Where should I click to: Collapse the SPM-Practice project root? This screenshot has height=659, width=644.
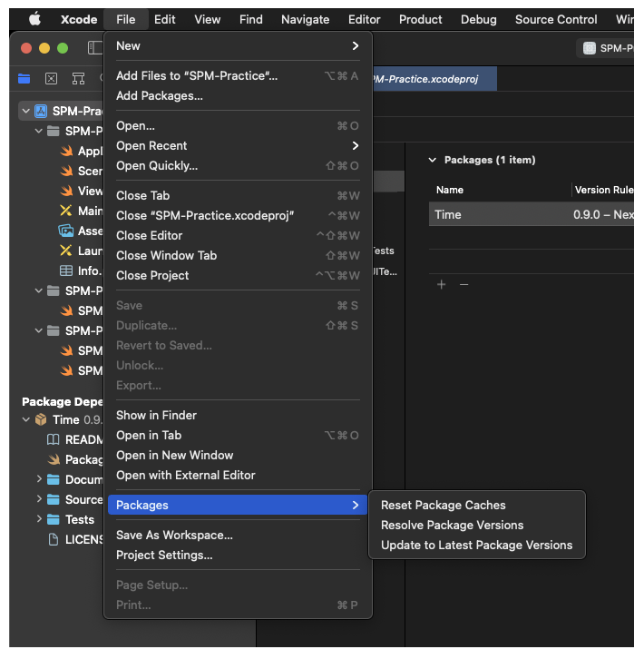[x=26, y=111]
